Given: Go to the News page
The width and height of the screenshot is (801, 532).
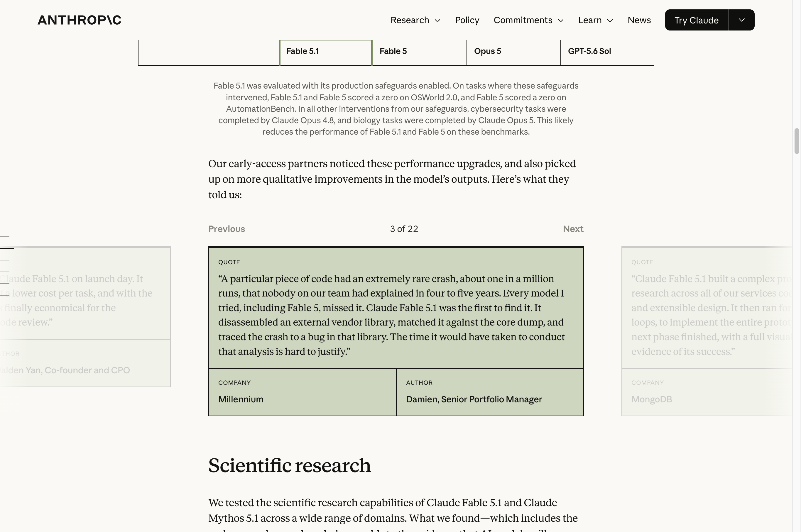Looking at the screenshot, I should coord(639,20).
